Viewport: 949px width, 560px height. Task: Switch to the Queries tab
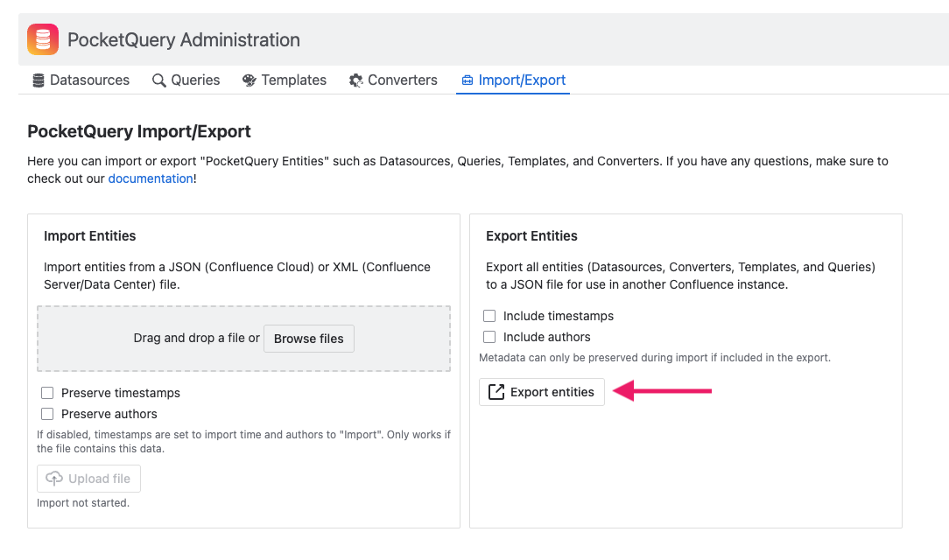[x=186, y=80]
